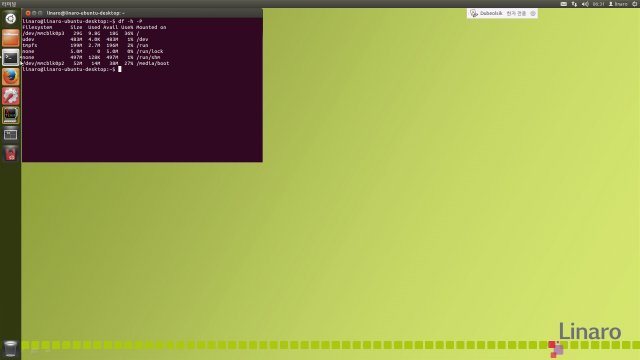
Task: Click the 'df -h -P' command text
Action: (x=130, y=21)
